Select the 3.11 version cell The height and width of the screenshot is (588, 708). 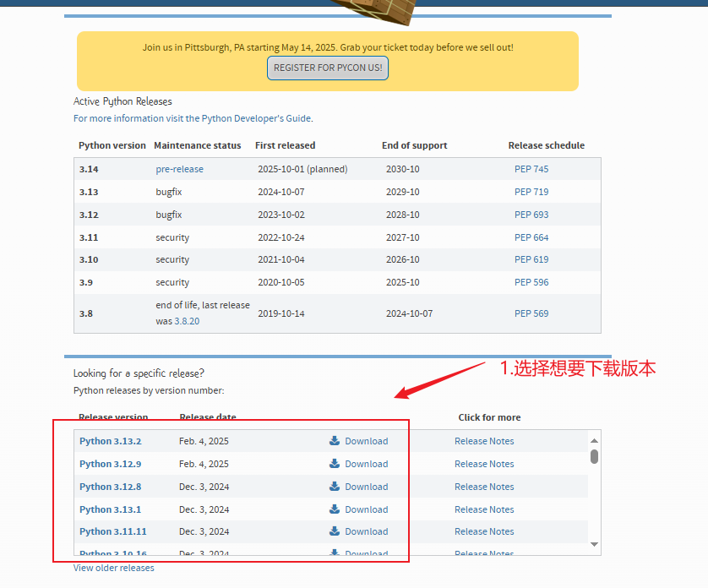(89, 237)
